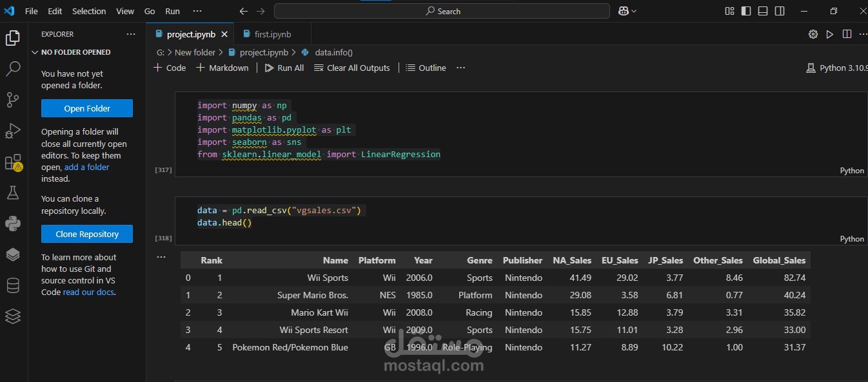Image resolution: width=868 pixels, height=382 pixels.
Task: Click the search command center box
Action: coord(442,11)
